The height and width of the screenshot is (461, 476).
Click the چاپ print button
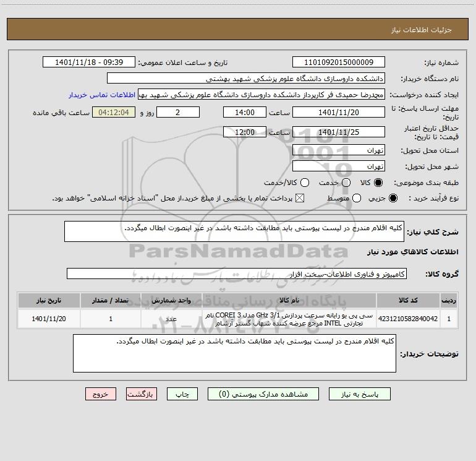182,394
